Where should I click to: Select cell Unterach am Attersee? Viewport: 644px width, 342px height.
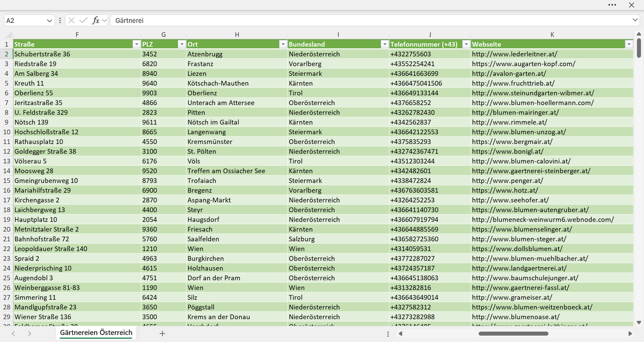point(237,103)
